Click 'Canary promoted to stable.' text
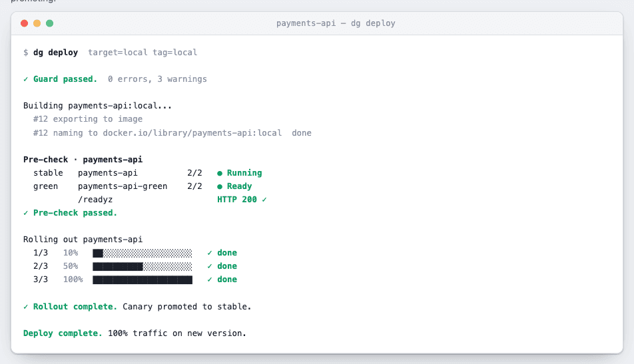The height and width of the screenshot is (364, 634). 186,307
